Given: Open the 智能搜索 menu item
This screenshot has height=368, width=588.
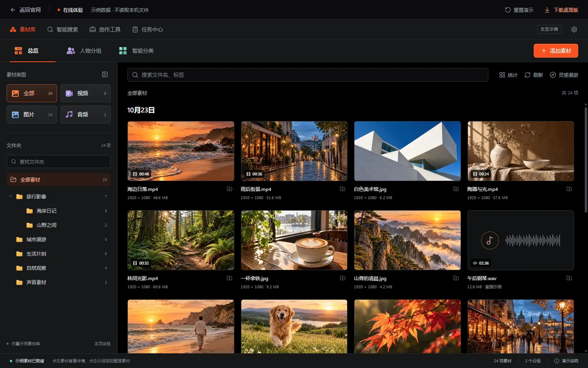Looking at the screenshot, I should coord(62,29).
